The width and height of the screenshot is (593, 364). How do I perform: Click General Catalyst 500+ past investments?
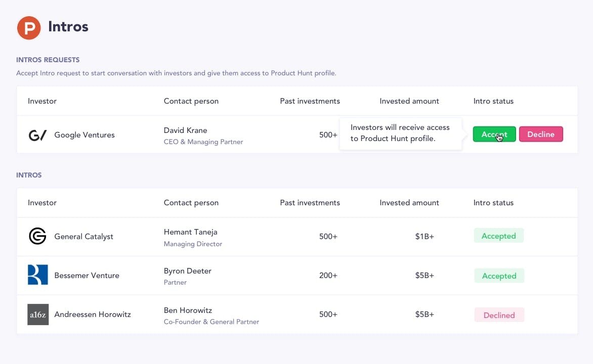click(328, 237)
